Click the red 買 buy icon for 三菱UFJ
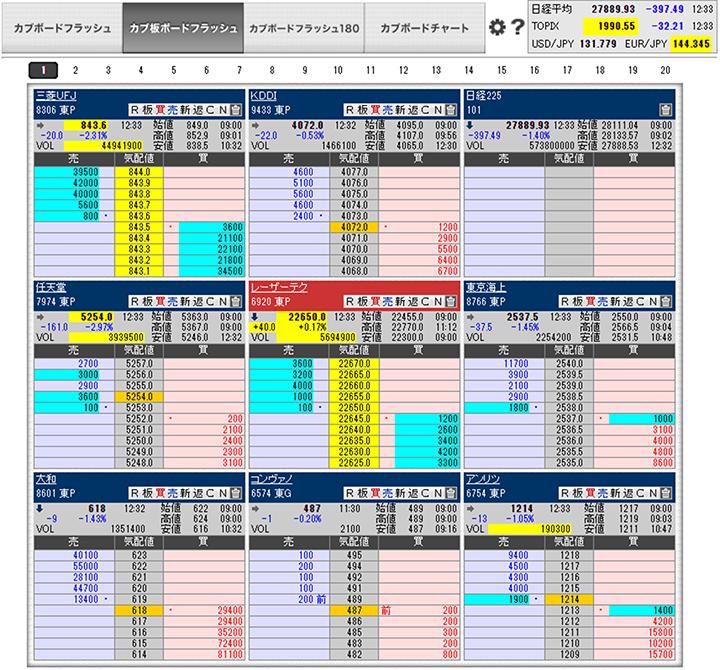The width and height of the screenshot is (720, 670). (x=160, y=110)
